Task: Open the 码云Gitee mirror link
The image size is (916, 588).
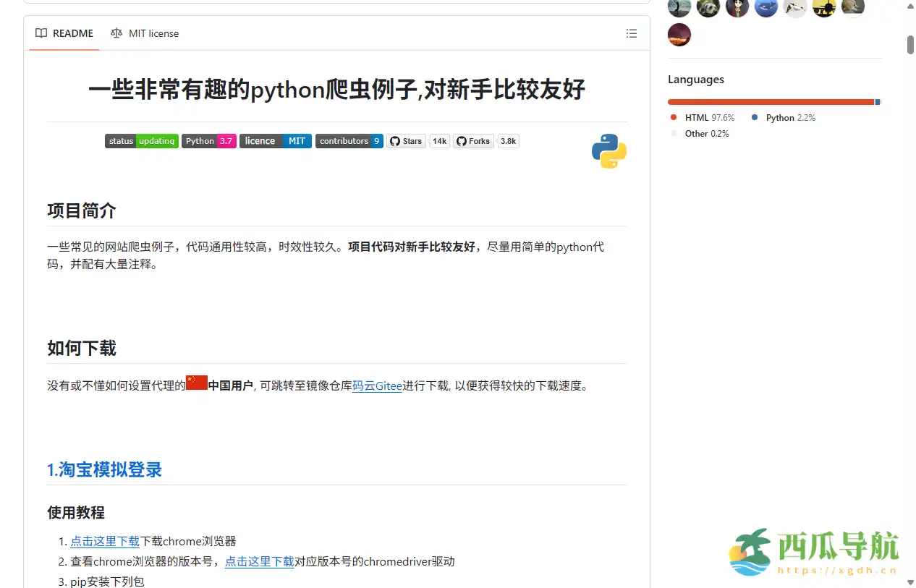Action: pyautogui.click(x=377, y=385)
